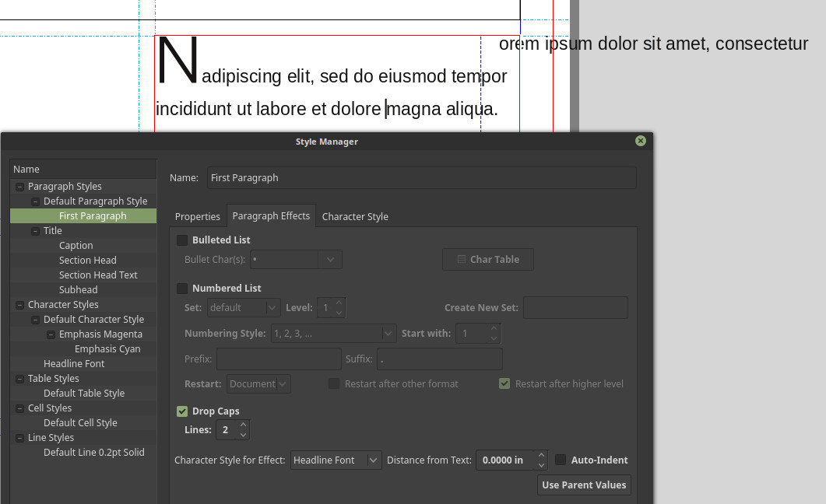826x504 pixels.
Task: Collapse the Title style branch
Action: [x=35, y=231]
